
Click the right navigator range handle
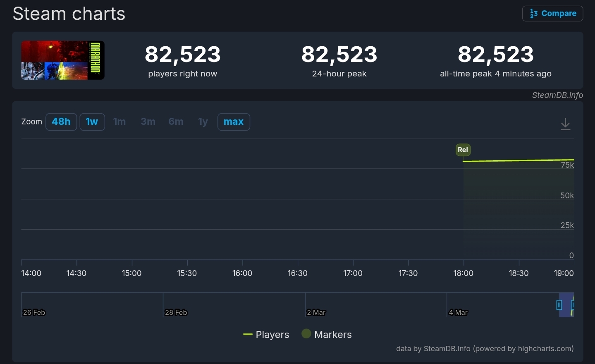click(x=573, y=305)
